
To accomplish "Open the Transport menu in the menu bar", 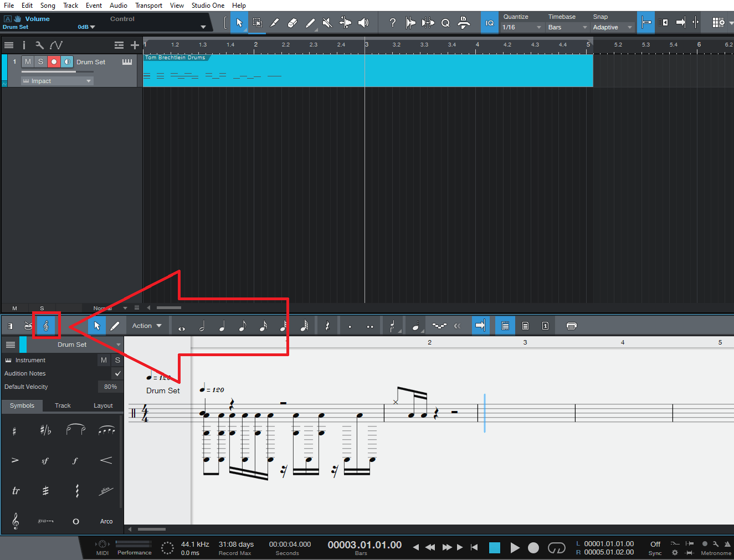I will (x=148, y=5).
